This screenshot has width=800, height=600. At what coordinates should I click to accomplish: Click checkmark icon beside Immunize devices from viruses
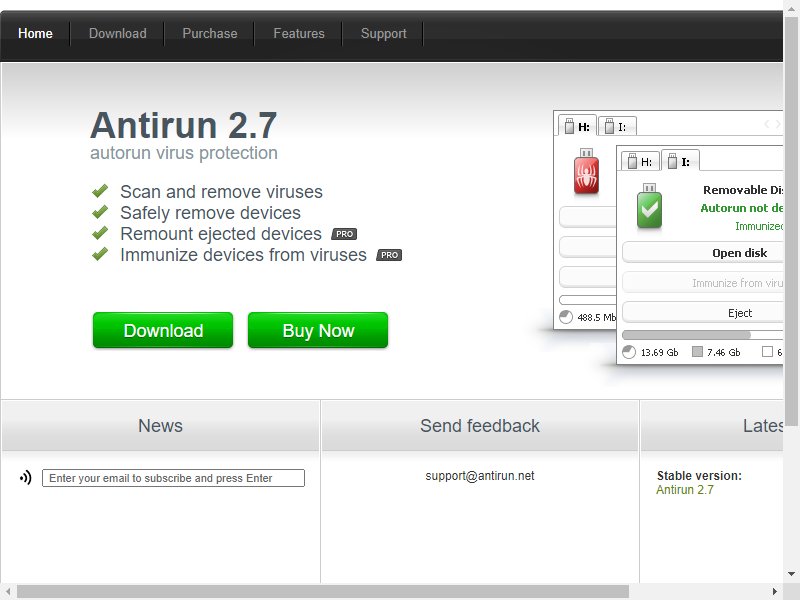[x=100, y=254]
